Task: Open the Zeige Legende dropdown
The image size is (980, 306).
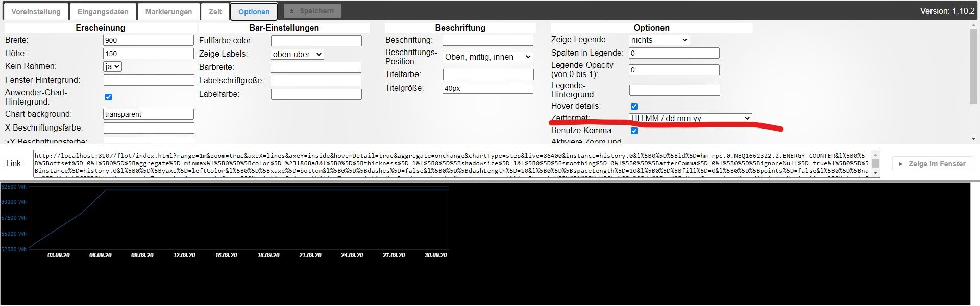Action: pyautogui.click(x=659, y=40)
